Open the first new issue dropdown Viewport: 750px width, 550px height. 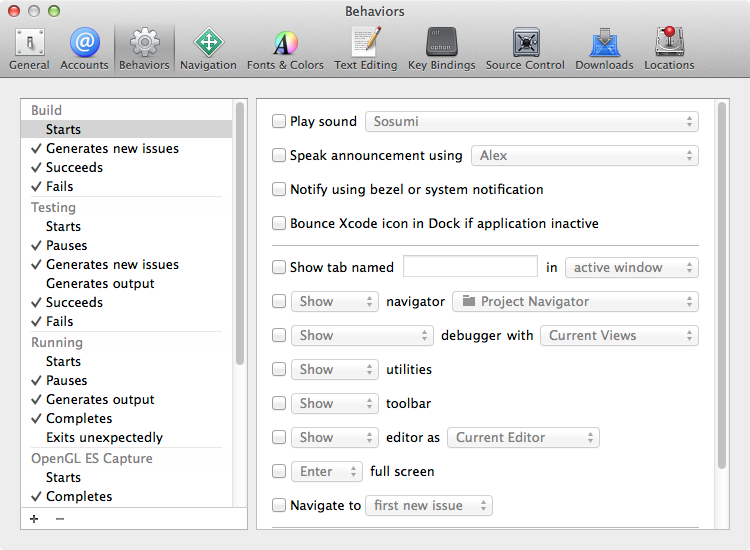pyautogui.click(x=429, y=506)
